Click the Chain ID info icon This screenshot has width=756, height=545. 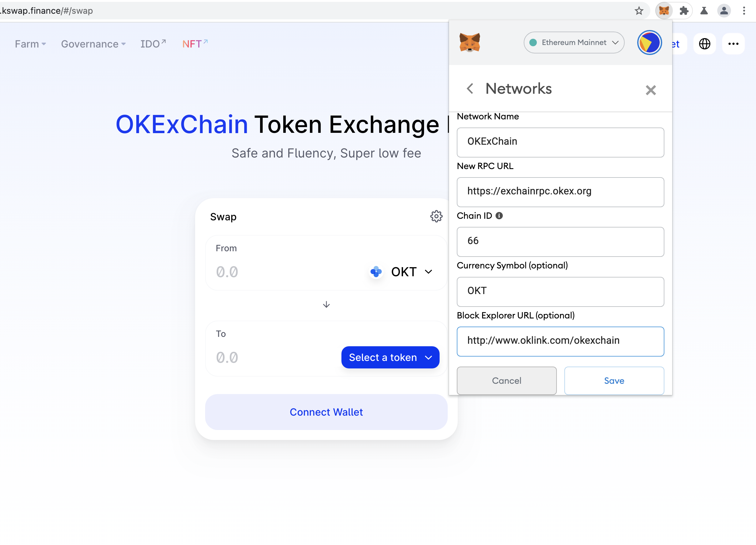click(x=499, y=216)
